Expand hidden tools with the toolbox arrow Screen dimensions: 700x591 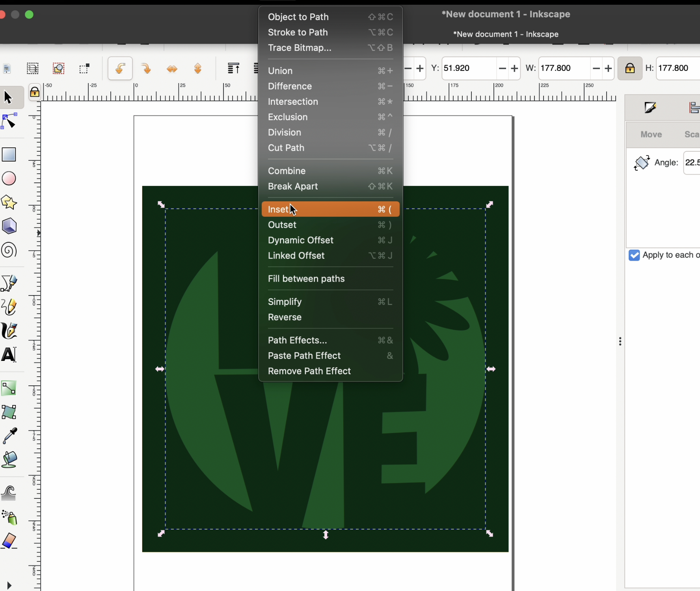tap(9, 585)
